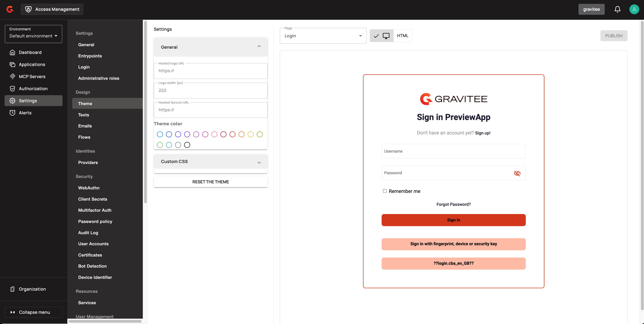Click the notification bell icon
The width and height of the screenshot is (644, 324).
[617, 9]
